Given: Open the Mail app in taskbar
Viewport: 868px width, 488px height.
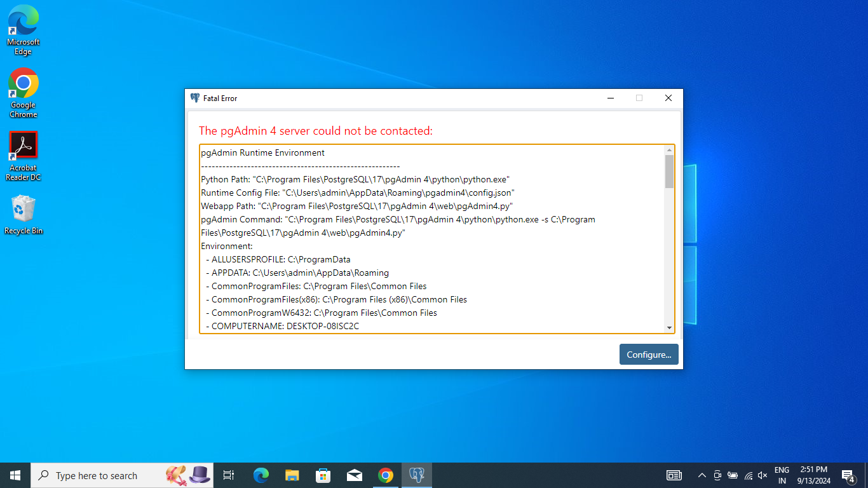Looking at the screenshot, I should [x=355, y=475].
